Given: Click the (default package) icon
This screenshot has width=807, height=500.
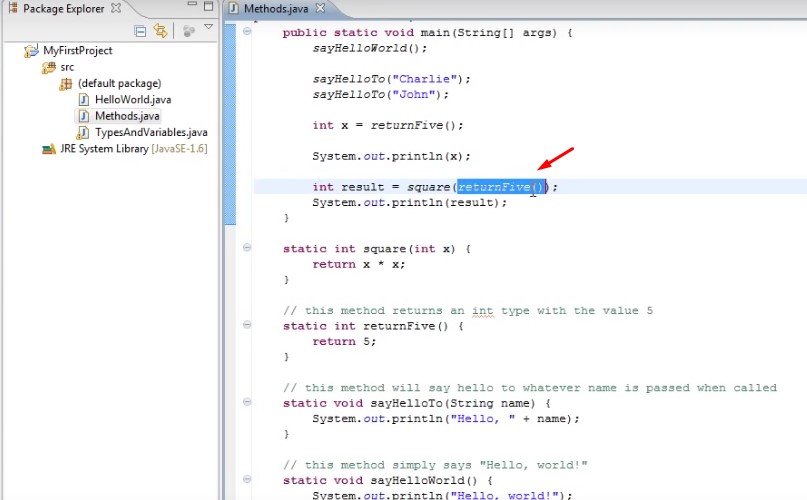Looking at the screenshot, I should pos(66,84).
